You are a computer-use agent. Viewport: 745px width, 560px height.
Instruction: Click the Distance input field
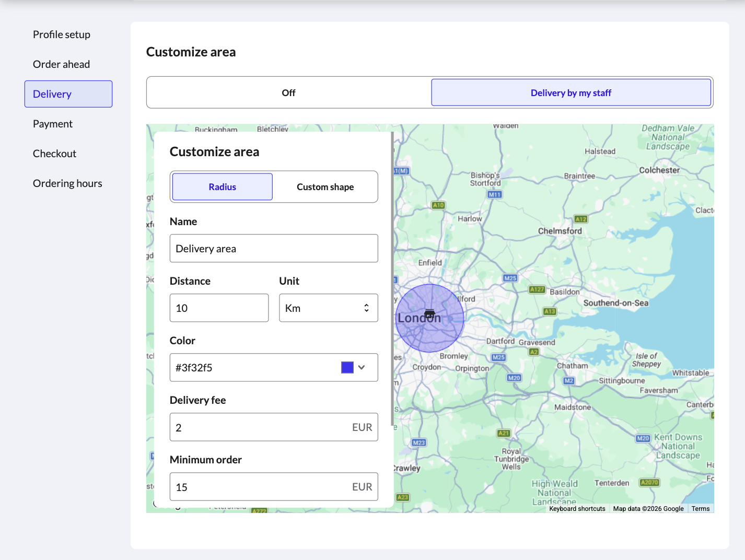(219, 308)
